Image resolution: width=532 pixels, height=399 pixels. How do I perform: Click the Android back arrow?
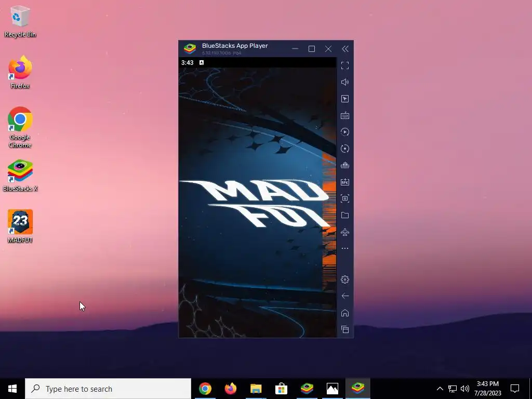[x=345, y=296]
